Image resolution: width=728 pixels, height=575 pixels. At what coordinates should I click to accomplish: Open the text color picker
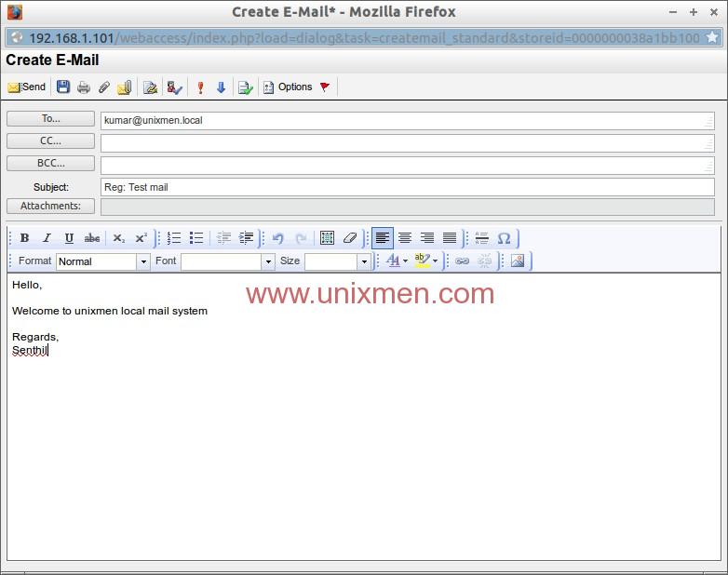click(x=397, y=261)
